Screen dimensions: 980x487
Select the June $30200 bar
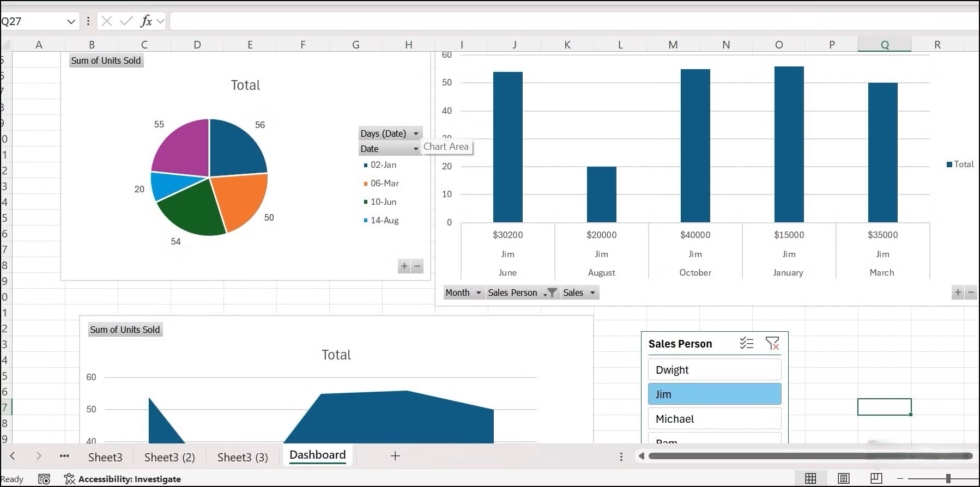(x=507, y=147)
